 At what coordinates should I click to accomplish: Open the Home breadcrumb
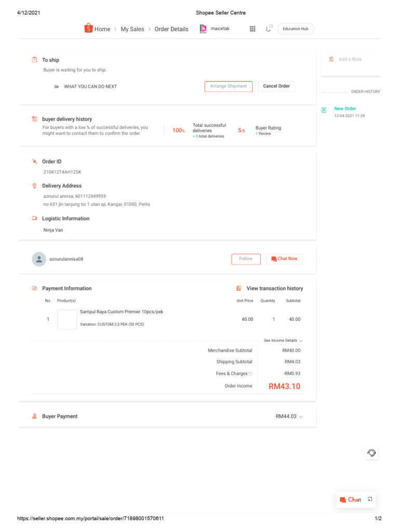102,29
